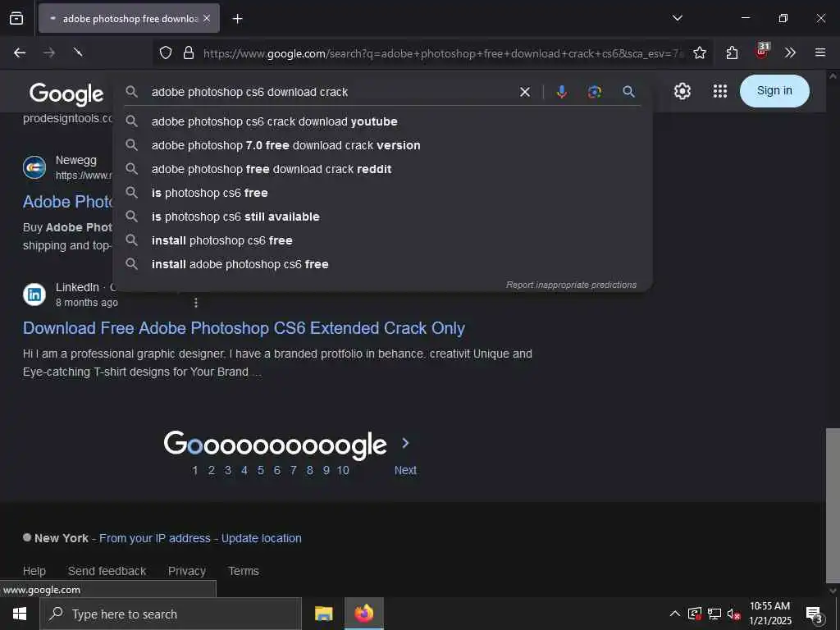The width and height of the screenshot is (840, 630).
Task: Search by image with Google Lens icon
Action: [594, 92]
